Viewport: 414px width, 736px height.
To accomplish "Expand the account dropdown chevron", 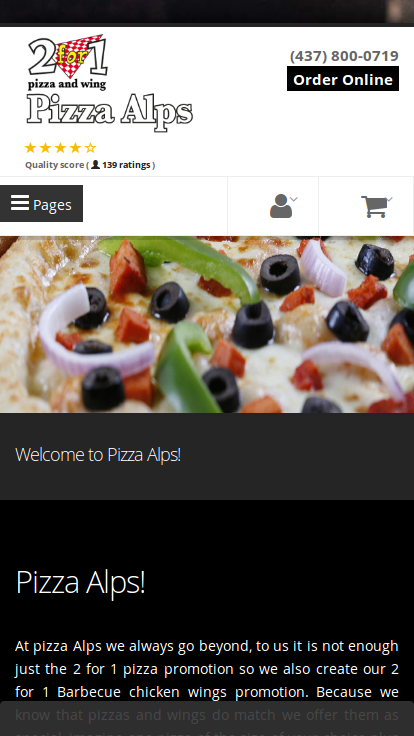I will coord(294,199).
